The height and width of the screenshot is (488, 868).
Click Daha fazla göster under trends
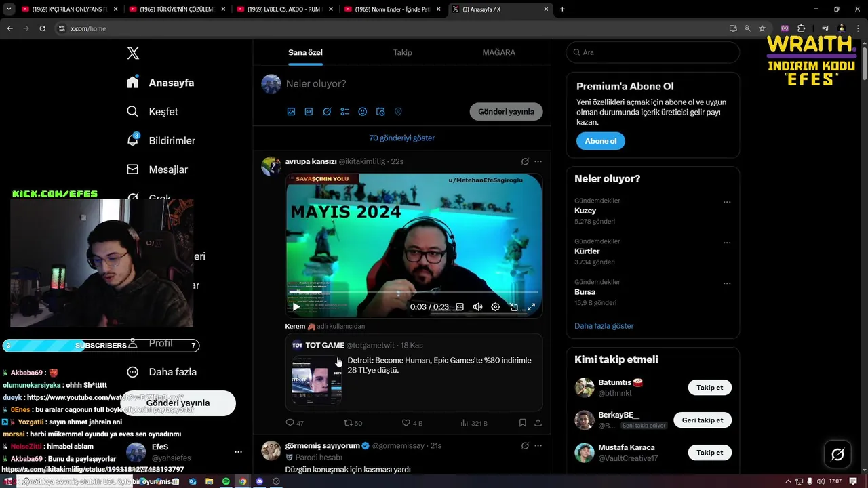(x=604, y=326)
